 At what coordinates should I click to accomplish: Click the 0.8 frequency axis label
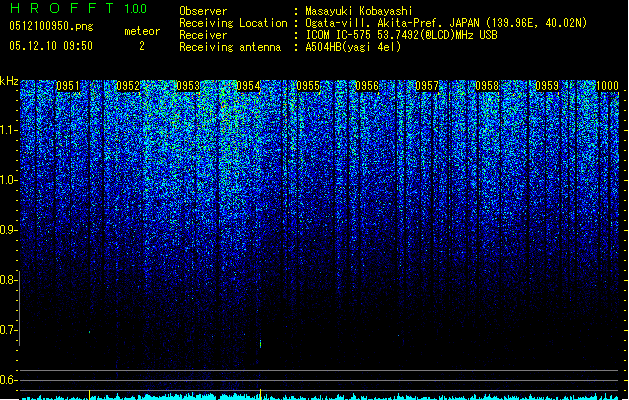(8, 280)
